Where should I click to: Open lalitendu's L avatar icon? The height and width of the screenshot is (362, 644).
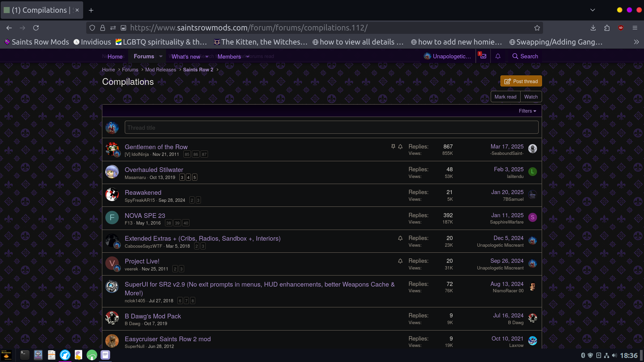(532, 172)
